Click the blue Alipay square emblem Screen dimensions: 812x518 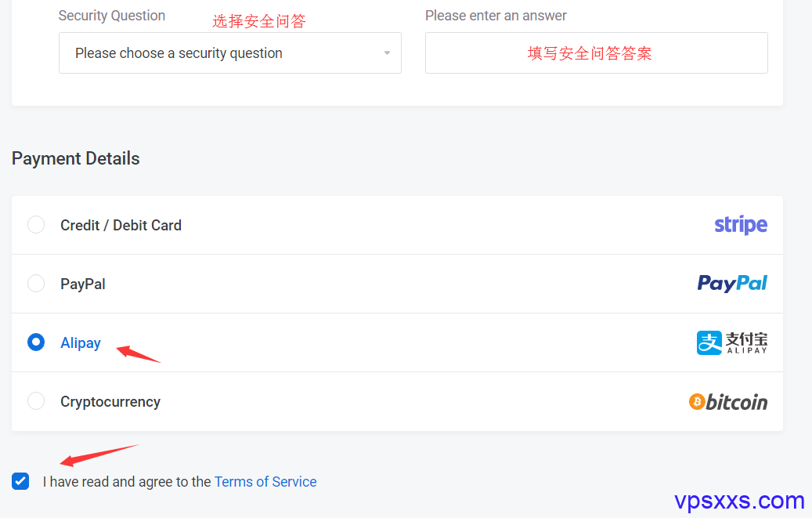pos(709,342)
